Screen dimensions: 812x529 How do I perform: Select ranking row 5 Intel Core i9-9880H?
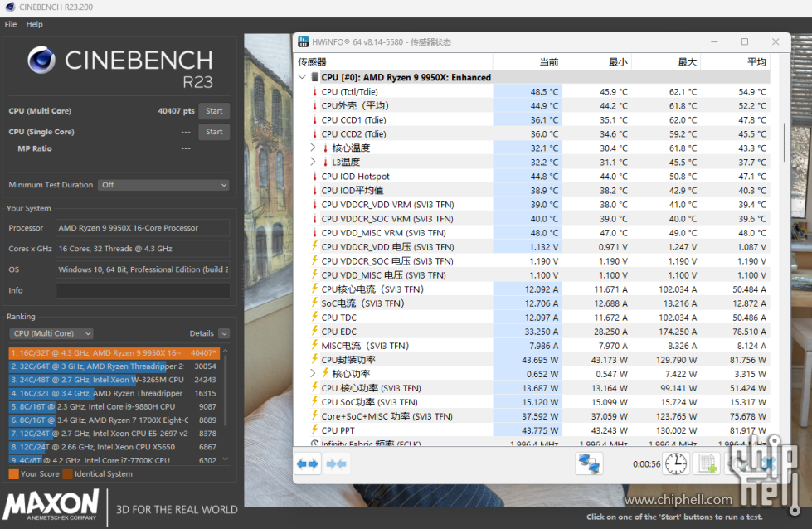(x=114, y=407)
